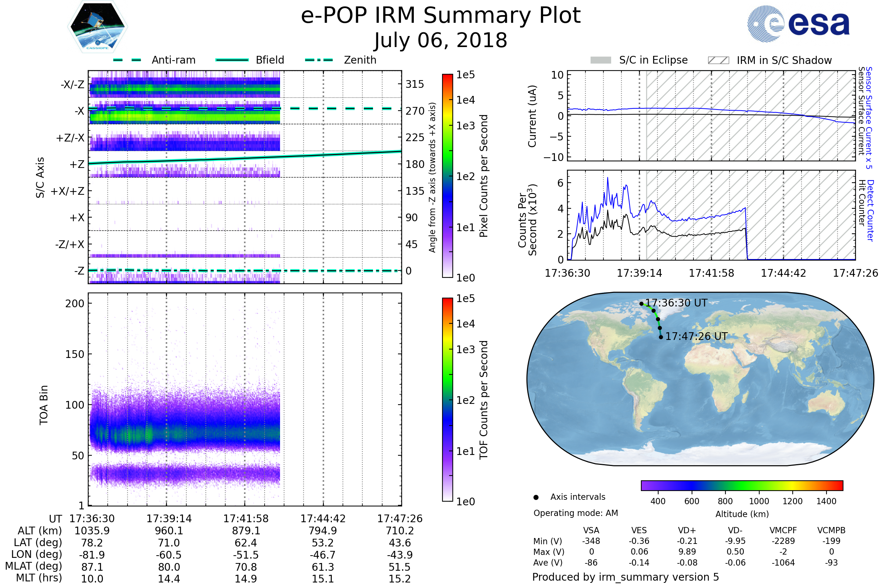Screen dimensions: 882x588
Task: Click the 17:36:30 UT track start point
Action: (x=641, y=304)
